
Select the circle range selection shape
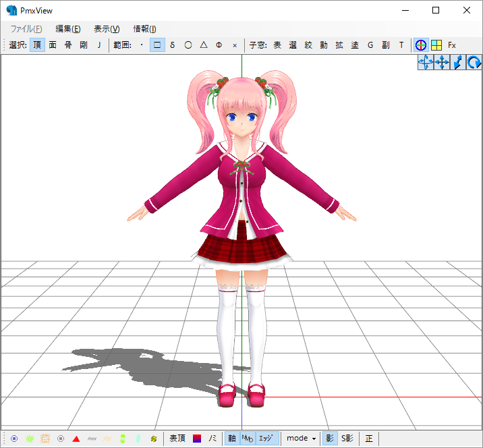188,45
